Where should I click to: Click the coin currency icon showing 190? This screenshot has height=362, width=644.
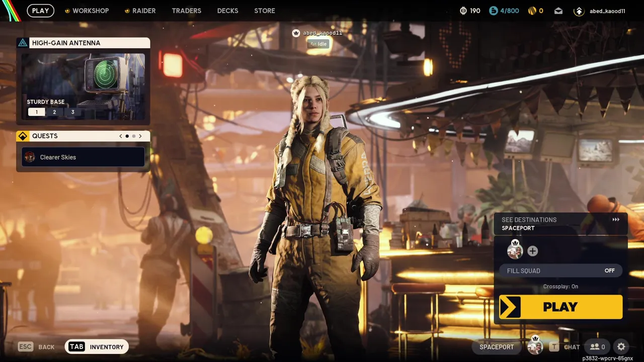tap(463, 11)
